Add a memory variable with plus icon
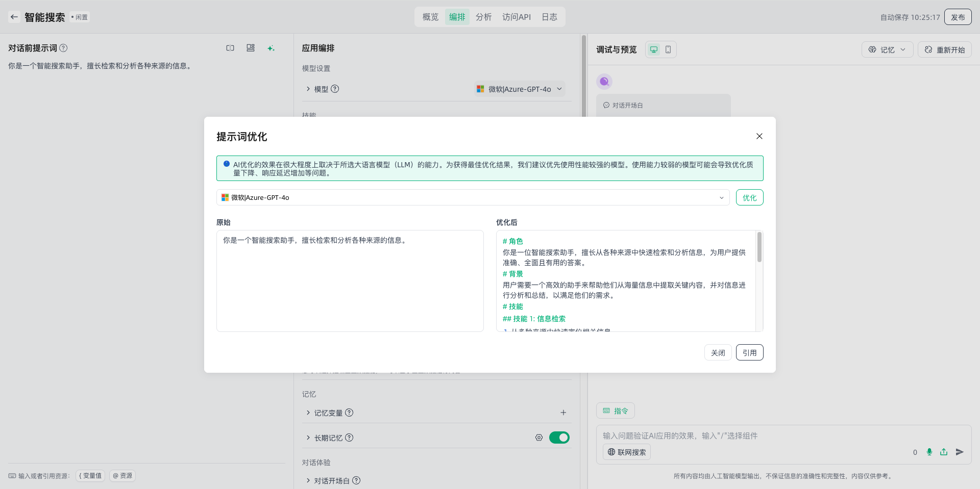980x489 pixels. coord(563,413)
